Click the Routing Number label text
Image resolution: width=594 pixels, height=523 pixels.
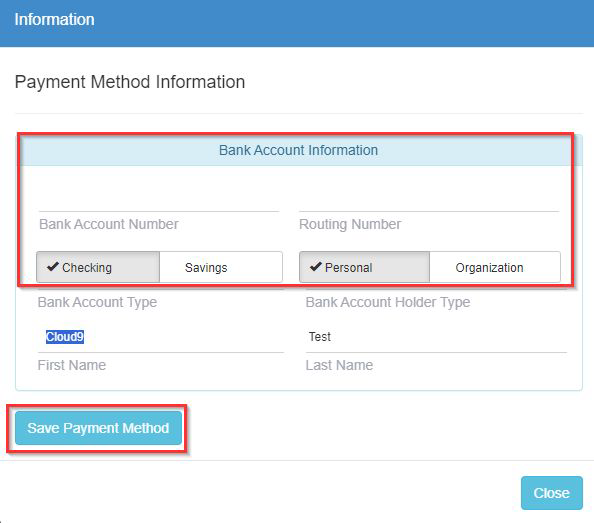coord(350,224)
